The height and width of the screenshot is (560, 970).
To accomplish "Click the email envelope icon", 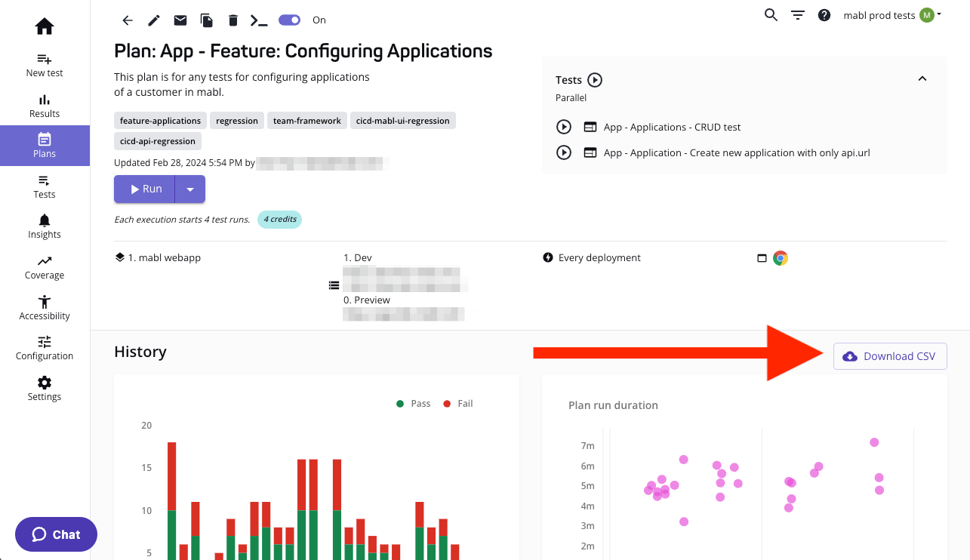I will click(x=180, y=20).
